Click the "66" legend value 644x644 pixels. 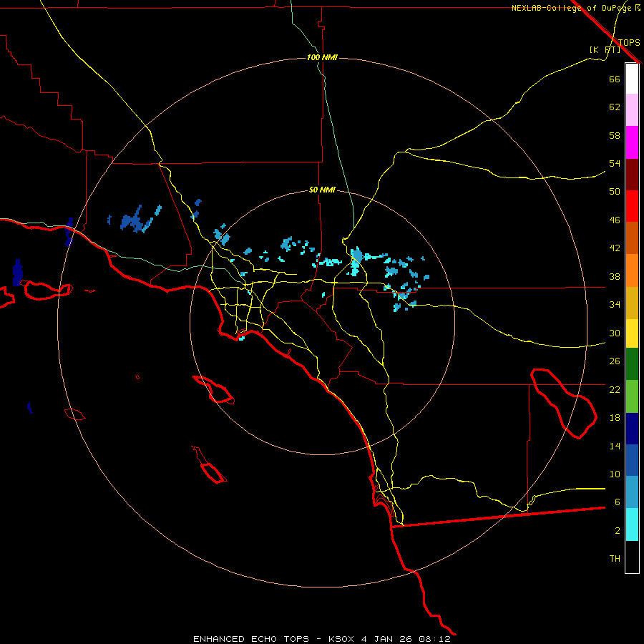[x=615, y=79]
